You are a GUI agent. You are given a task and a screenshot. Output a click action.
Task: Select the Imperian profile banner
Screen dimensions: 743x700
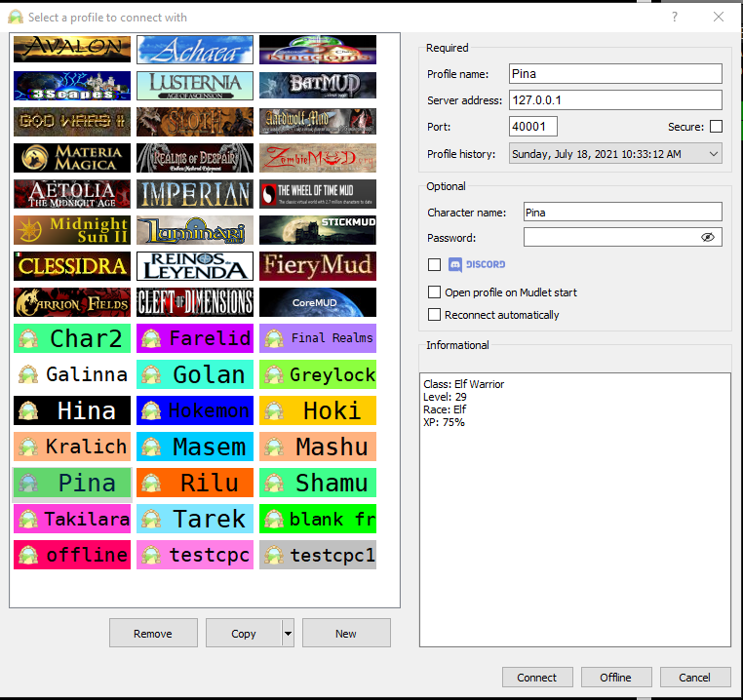click(x=195, y=194)
